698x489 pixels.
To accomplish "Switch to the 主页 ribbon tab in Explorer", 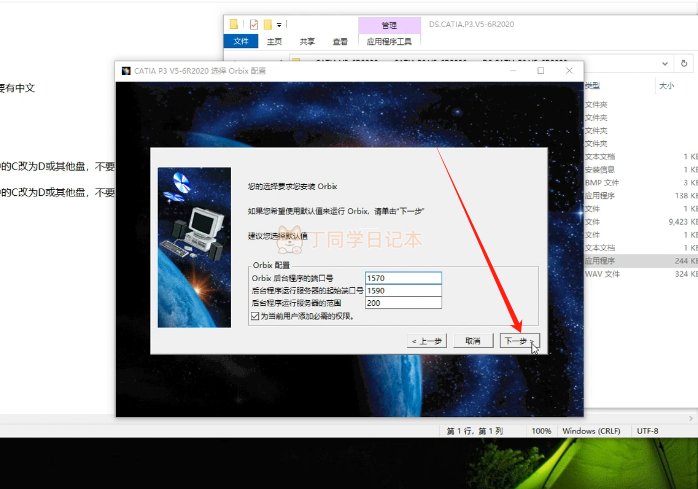I will click(274, 41).
